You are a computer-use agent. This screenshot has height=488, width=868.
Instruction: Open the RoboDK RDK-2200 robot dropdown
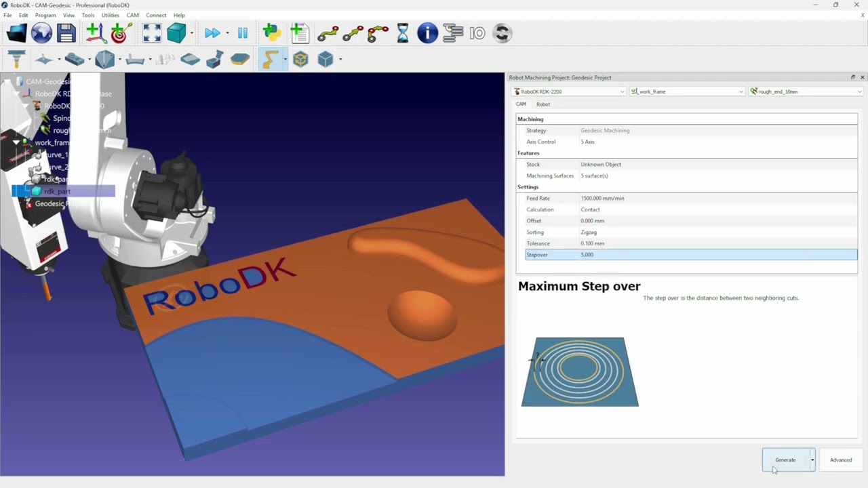(569, 91)
